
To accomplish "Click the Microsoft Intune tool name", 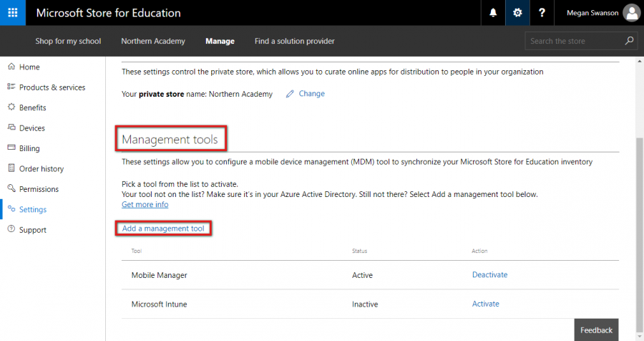I will coord(160,304).
